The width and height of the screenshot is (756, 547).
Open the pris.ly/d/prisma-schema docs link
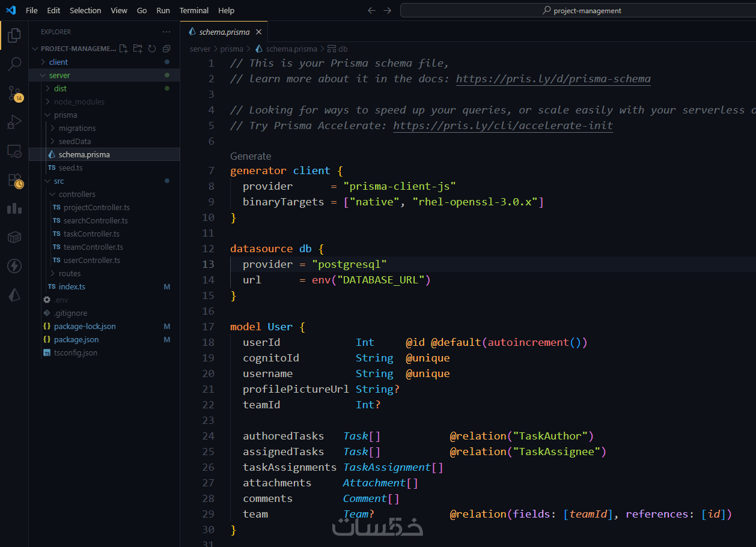[x=553, y=79]
